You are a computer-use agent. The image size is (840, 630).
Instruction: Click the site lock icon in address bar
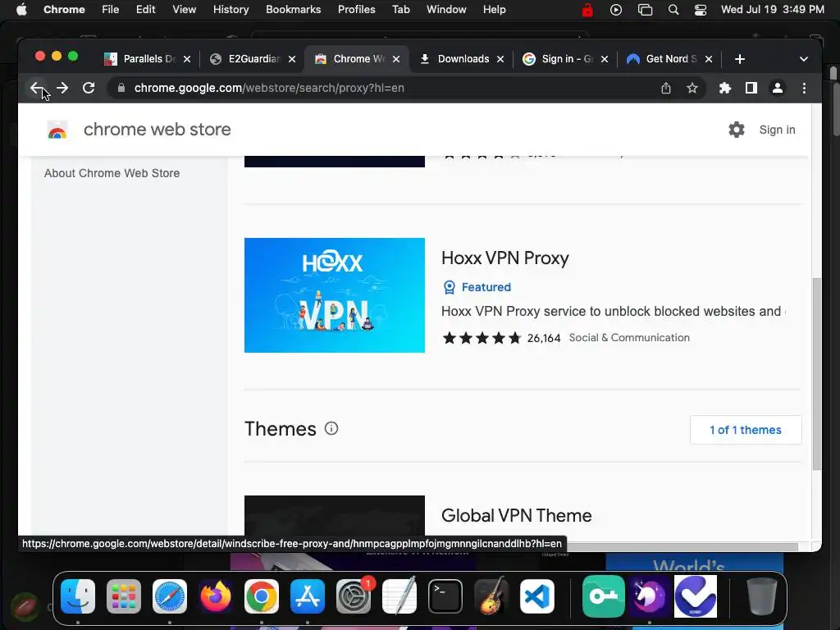tap(121, 88)
